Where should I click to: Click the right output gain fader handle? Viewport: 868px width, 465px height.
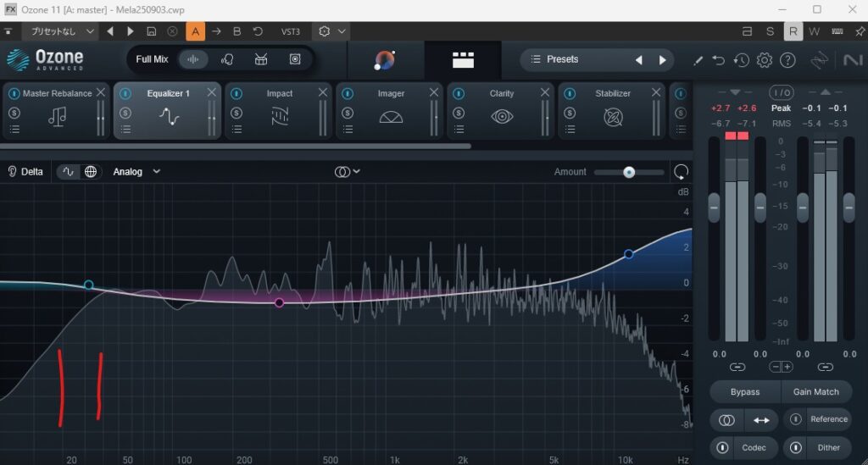tap(849, 208)
